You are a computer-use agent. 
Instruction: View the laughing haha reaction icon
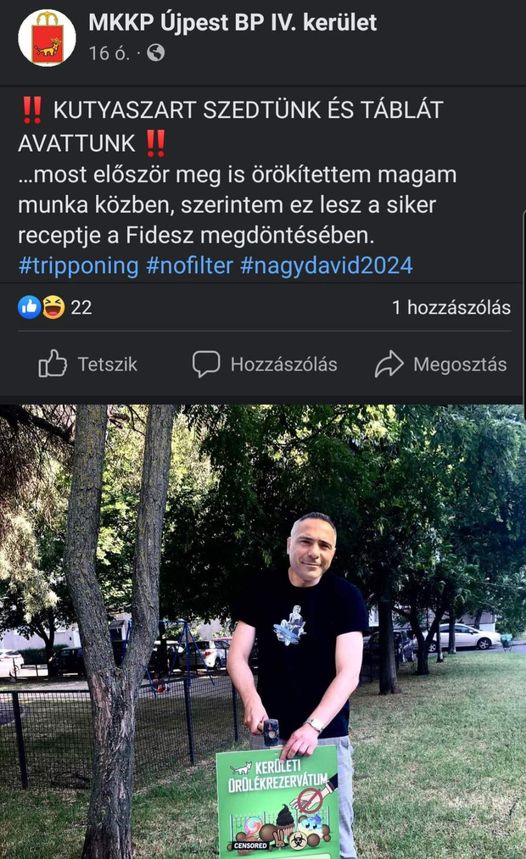pos(53,307)
